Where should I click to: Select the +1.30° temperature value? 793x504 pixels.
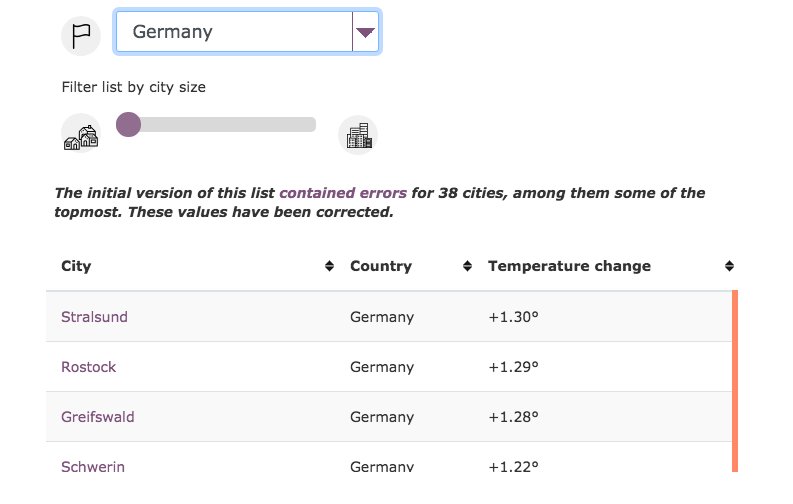click(x=513, y=317)
